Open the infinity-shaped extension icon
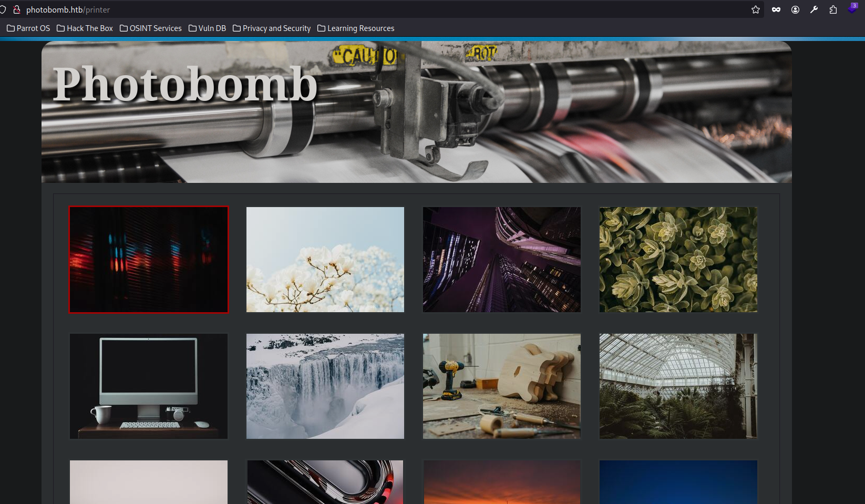This screenshot has height=504, width=865. [776, 9]
